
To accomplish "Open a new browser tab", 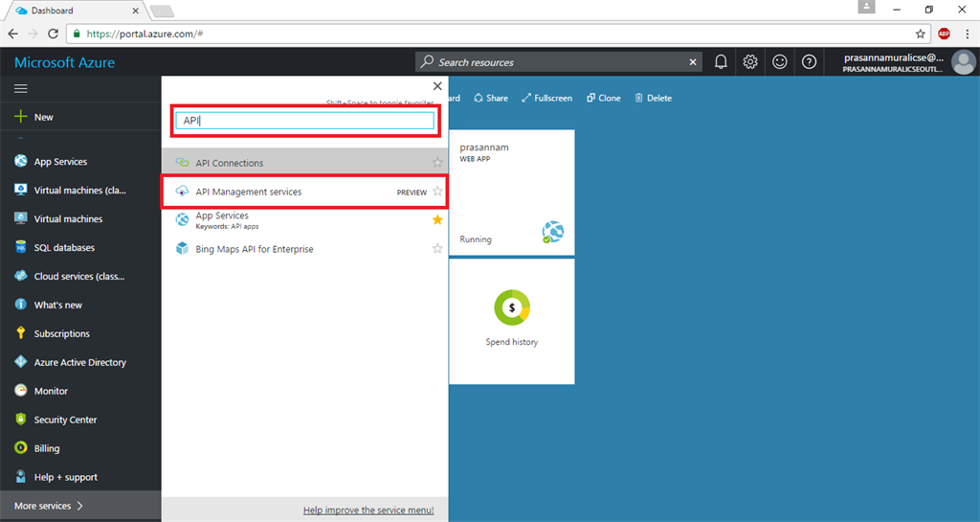I will [162, 11].
